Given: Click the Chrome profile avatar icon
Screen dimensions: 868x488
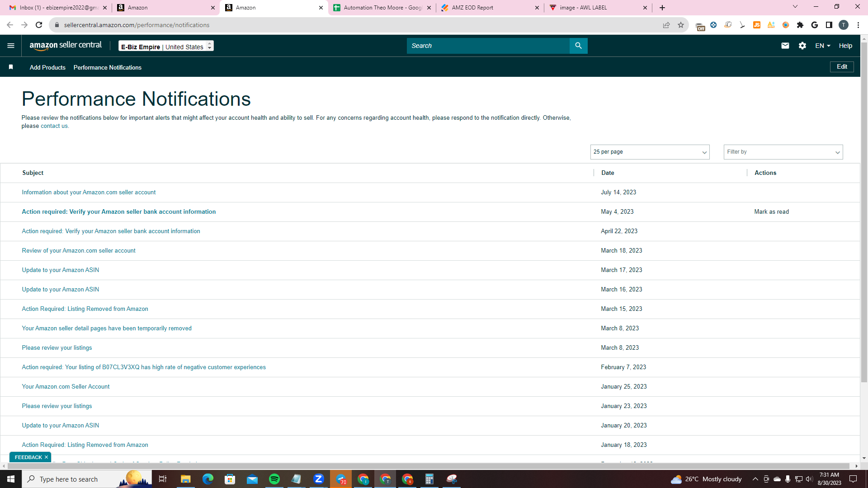Looking at the screenshot, I should 844,25.
